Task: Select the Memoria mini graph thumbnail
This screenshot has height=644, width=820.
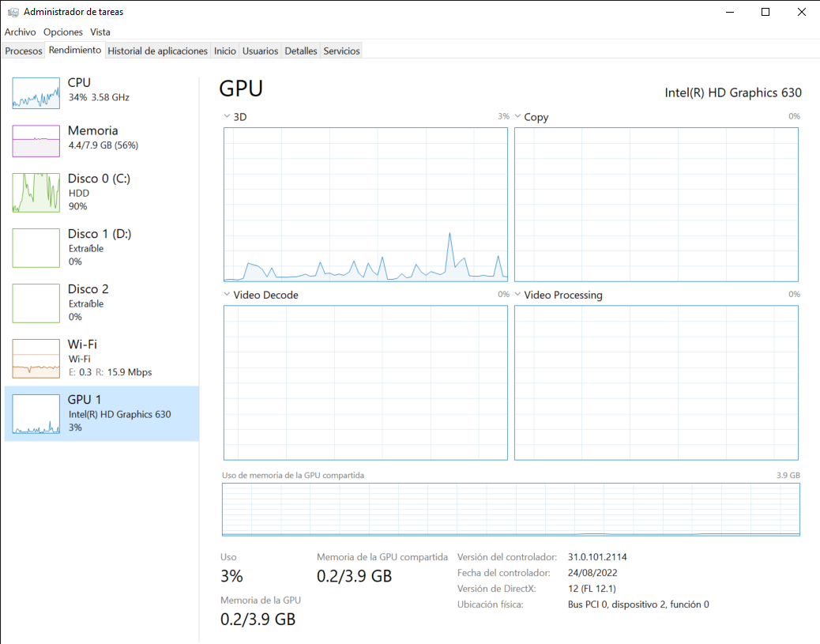Action: click(x=36, y=141)
